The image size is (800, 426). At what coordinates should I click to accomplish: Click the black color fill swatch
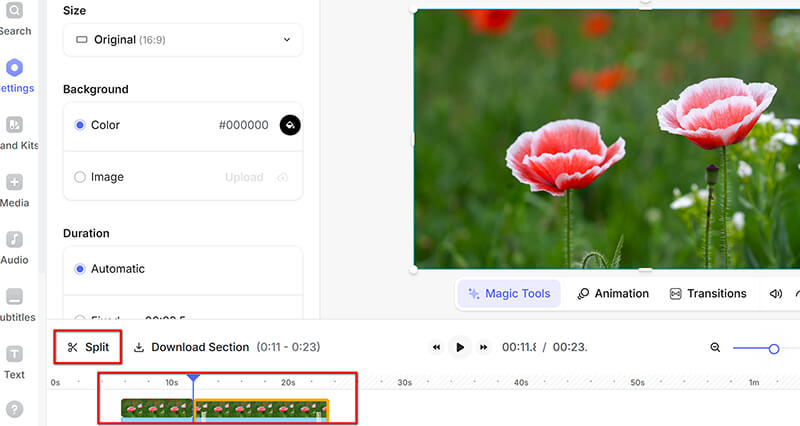point(290,125)
